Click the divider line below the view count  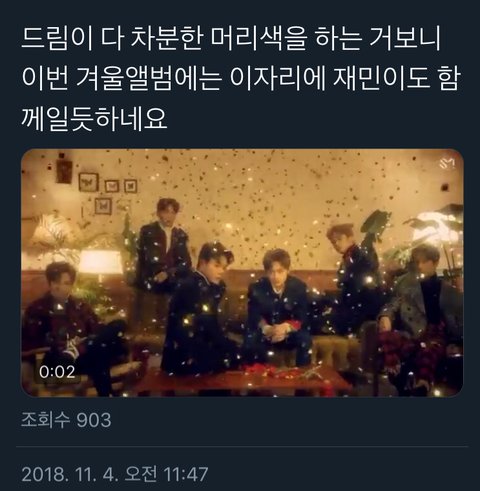tap(242, 447)
